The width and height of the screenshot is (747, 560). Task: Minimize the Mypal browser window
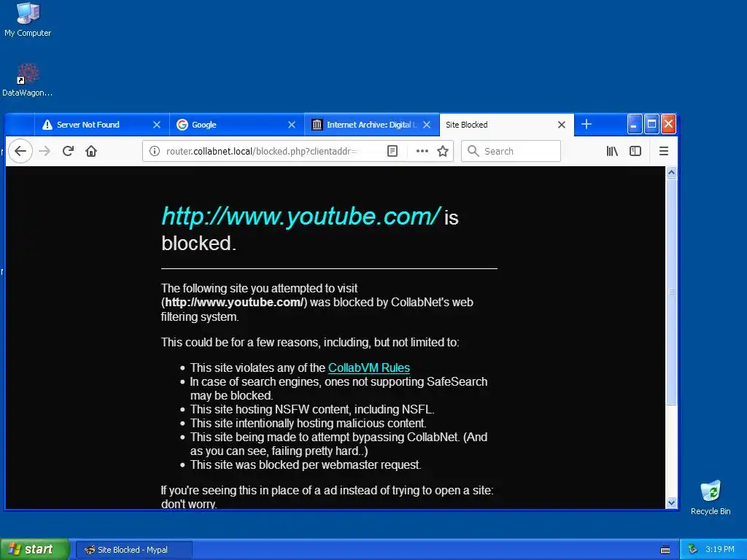click(634, 124)
